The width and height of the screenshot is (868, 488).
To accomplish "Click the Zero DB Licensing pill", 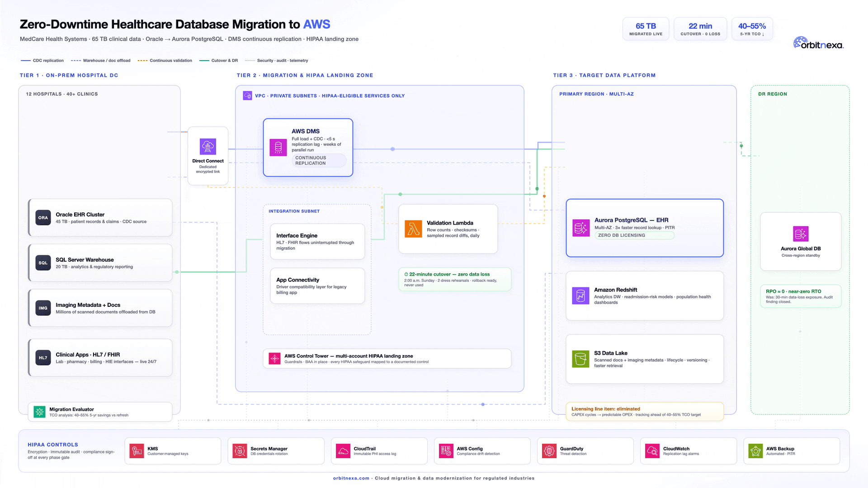I will [634, 235].
